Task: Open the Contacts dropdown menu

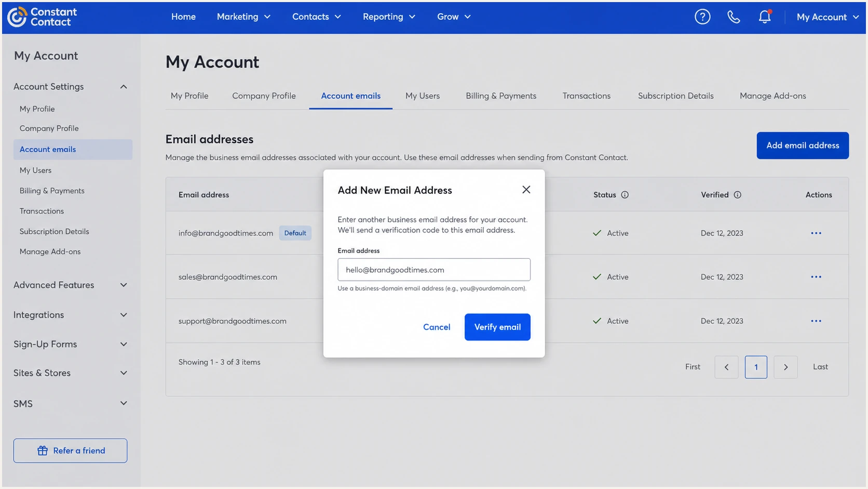Action: pyautogui.click(x=317, y=17)
